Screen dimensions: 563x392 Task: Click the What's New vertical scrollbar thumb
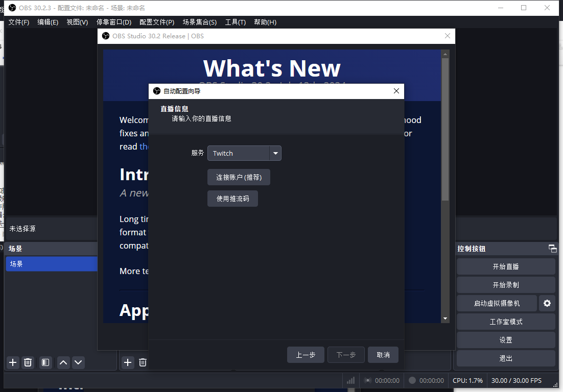[445, 129]
